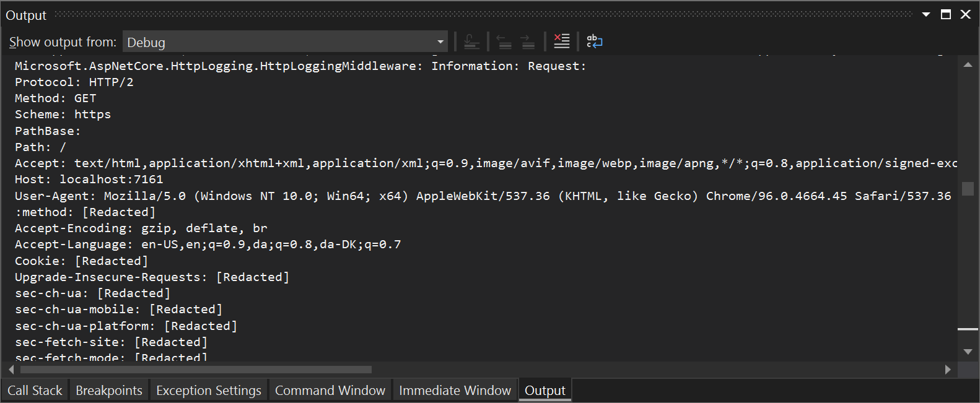This screenshot has width=980, height=403.
Task: Click the horizontal scrollbar right arrow
Action: pos(948,370)
